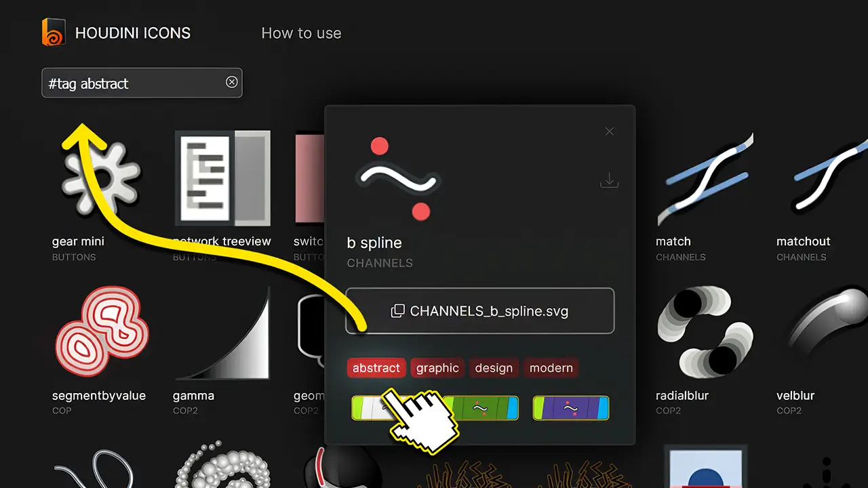
Task: Pick the green node preview swatch
Action: pyautogui.click(x=479, y=408)
